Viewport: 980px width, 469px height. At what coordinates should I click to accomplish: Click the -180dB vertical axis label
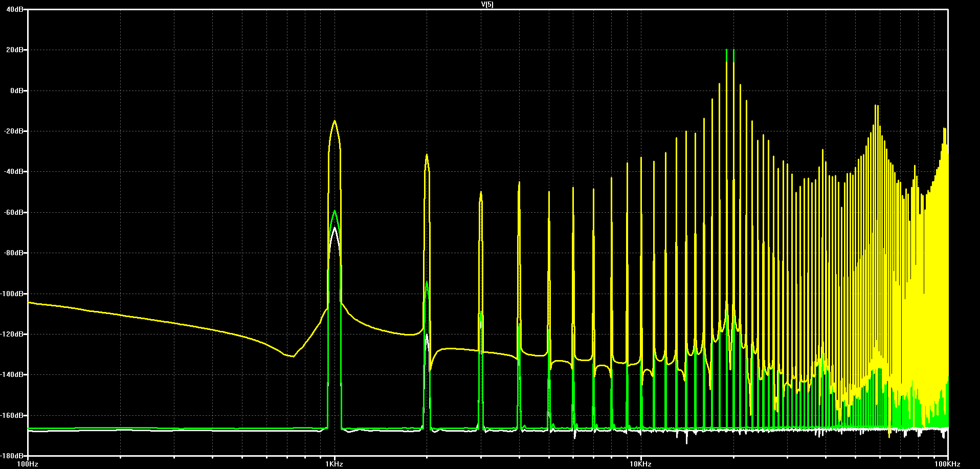(x=12, y=456)
